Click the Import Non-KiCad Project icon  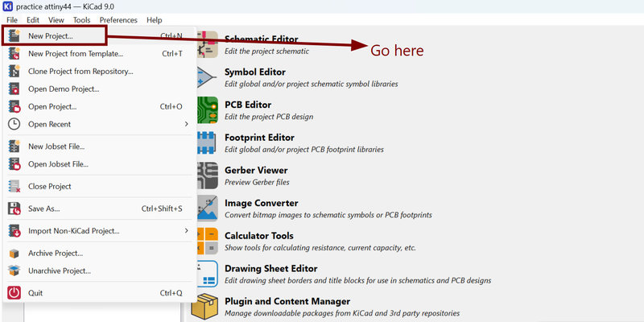click(14, 231)
